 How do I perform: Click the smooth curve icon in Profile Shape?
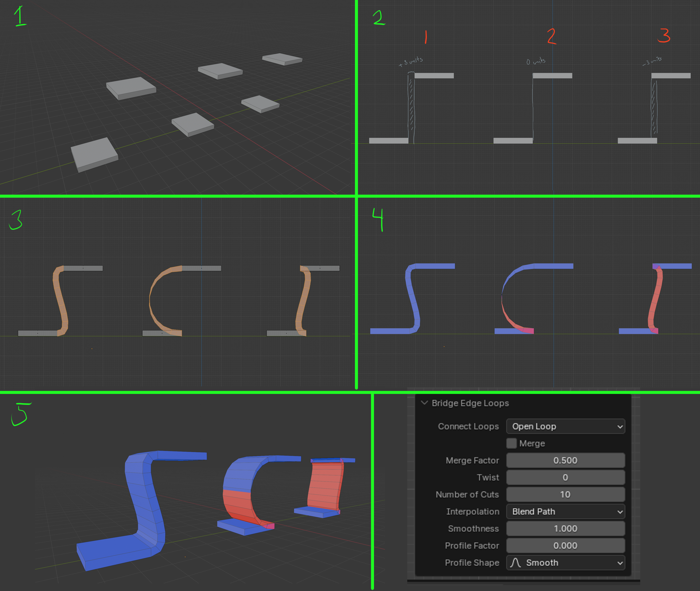tap(515, 563)
